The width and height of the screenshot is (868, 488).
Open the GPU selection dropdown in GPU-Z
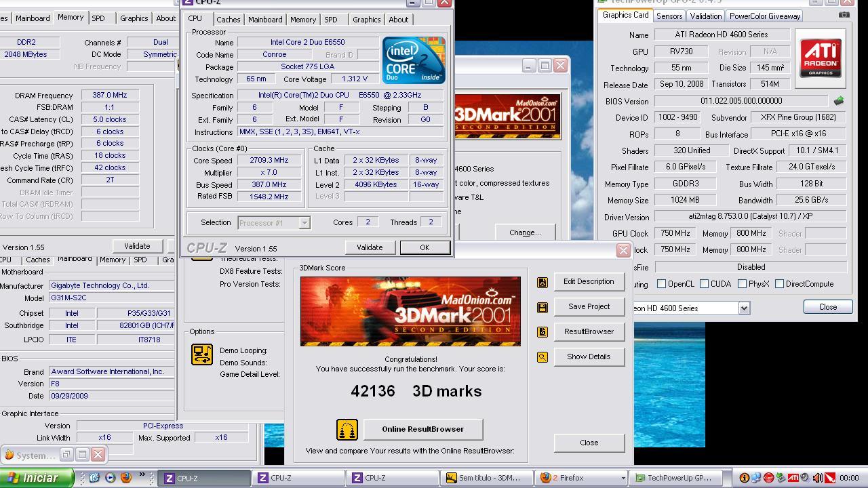744,308
